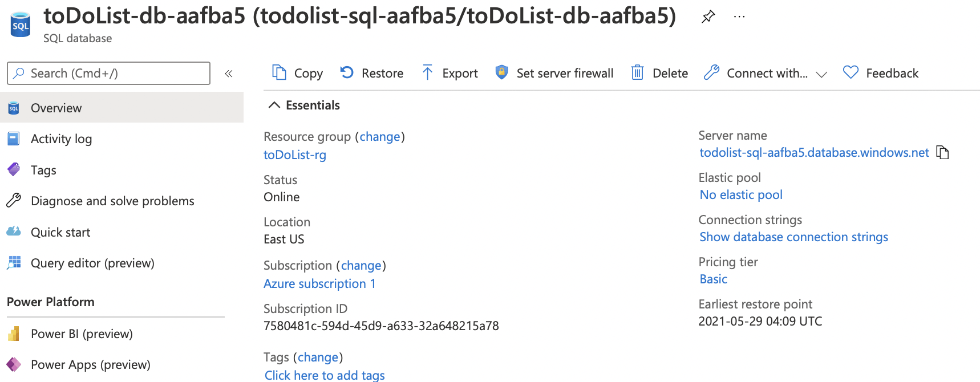The width and height of the screenshot is (980, 382).
Task: Open the toDoList-rg resource group link
Action: point(295,155)
